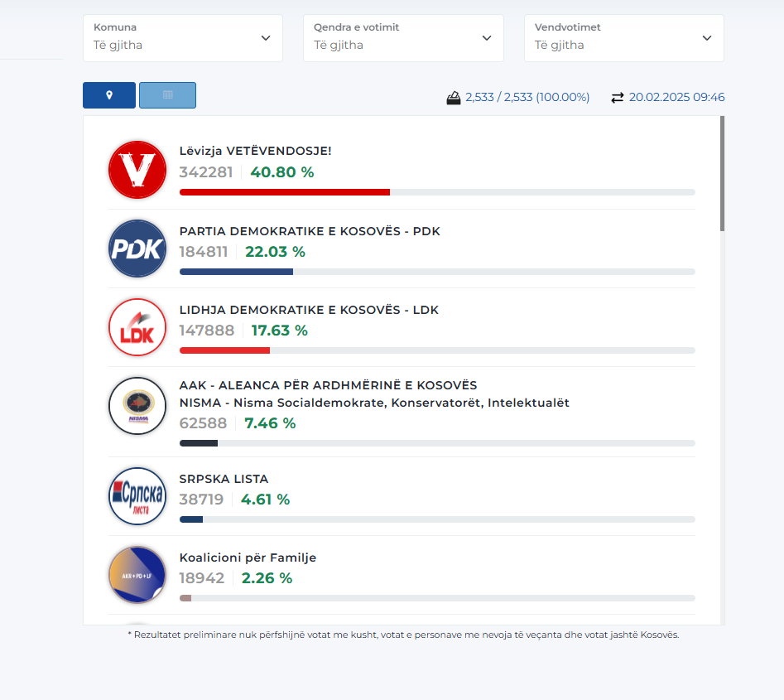Click the Vetëvendosje red V logo
This screenshot has height=700, width=784.
tap(137, 170)
